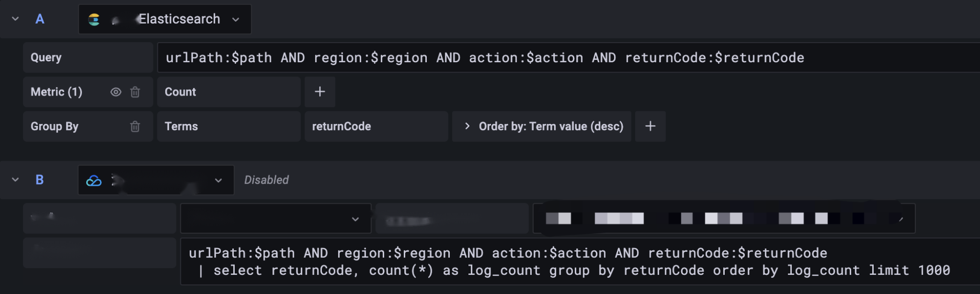This screenshot has height=294, width=980.
Task: Collapse query A row chevron
Action: [15, 19]
